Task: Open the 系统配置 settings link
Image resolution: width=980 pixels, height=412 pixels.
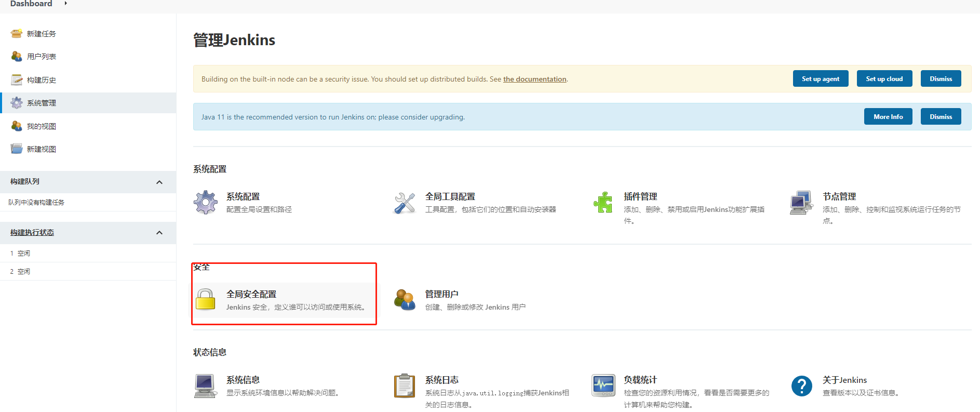Action: click(243, 196)
